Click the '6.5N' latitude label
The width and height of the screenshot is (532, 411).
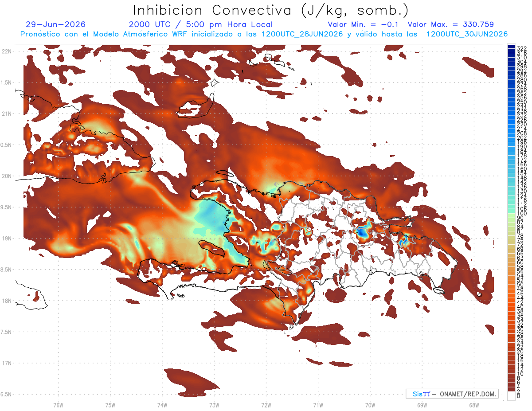(x=7, y=394)
